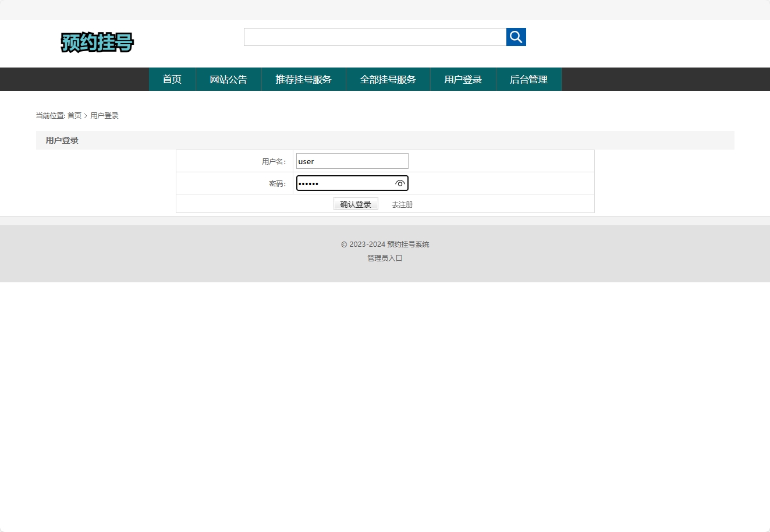Screen dimensions: 770x532
Task: Click the 用户登录 panel header
Action: pyautogui.click(x=61, y=140)
